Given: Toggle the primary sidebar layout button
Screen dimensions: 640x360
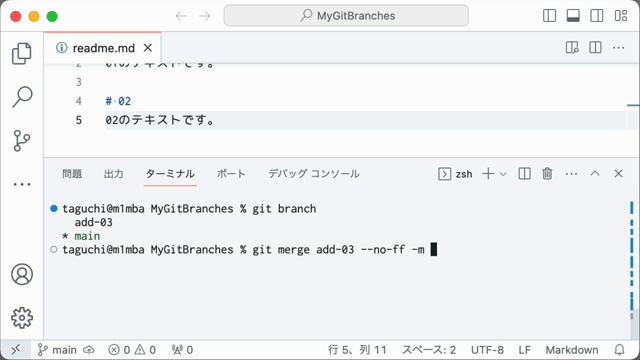Looking at the screenshot, I should click(x=549, y=16).
